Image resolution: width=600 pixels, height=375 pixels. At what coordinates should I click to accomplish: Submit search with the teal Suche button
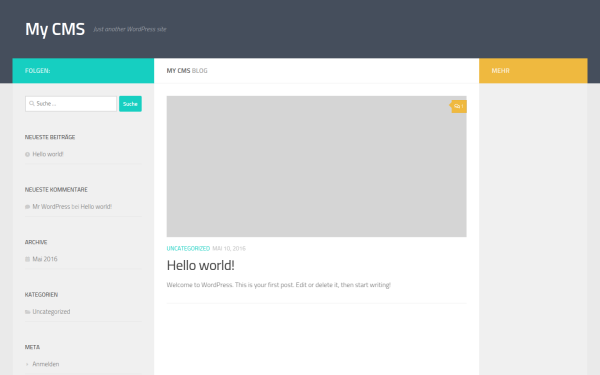click(130, 104)
